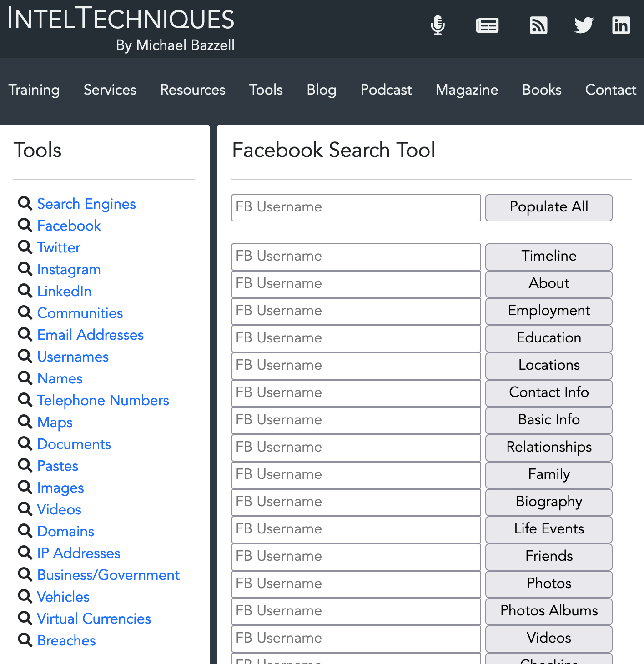644x664 pixels.
Task: Click the Timeline button
Action: (x=548, y=257)
